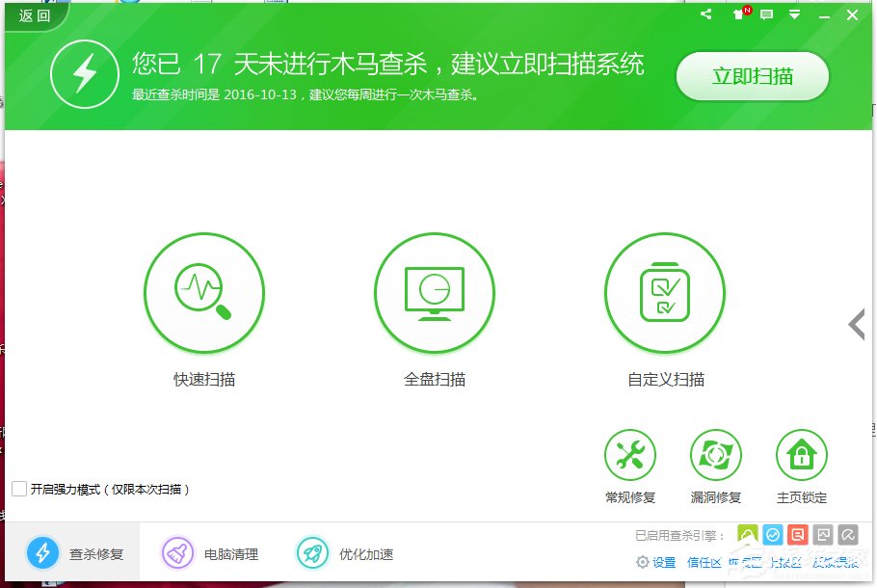877x588 pixels.
Task: Enable 开启强力模式 checkbox for this scan
Action: tap(17, 490)
